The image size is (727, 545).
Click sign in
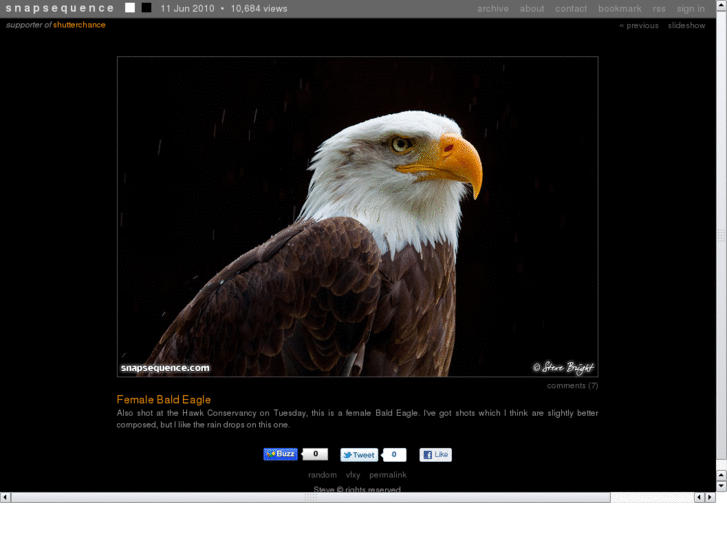[690, 9]
